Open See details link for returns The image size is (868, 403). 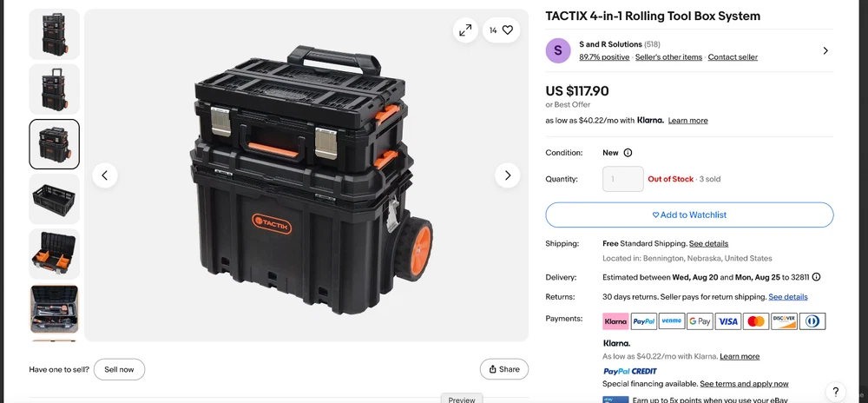[788, 297]
